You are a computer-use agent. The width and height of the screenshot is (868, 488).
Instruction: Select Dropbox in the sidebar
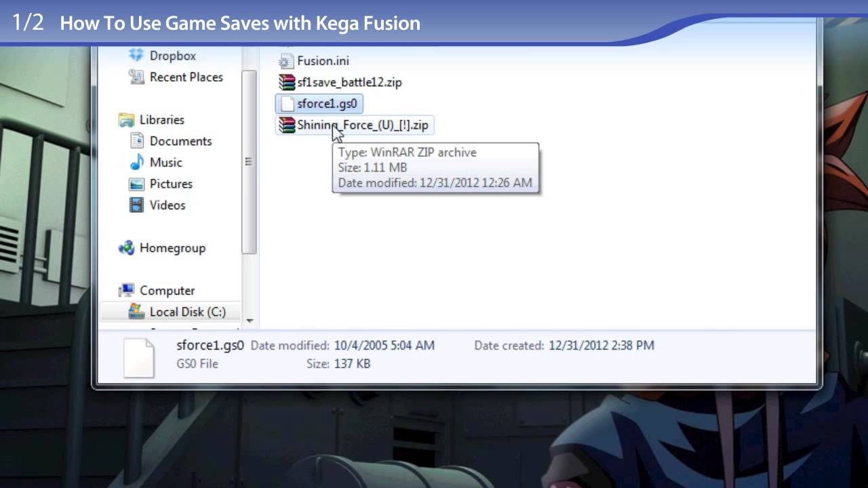coord(173,56)
